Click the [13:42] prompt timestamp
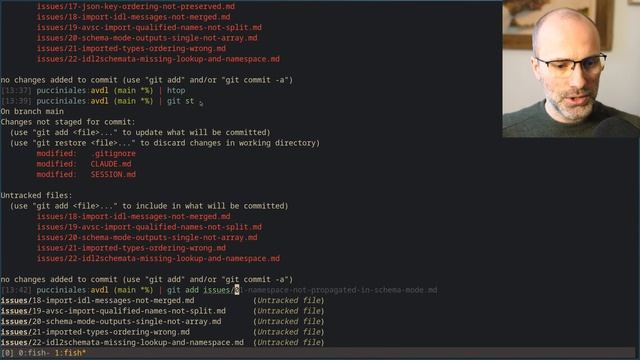Image resolution: width=640 pixels, height=360 pixels. coord(16,290)
